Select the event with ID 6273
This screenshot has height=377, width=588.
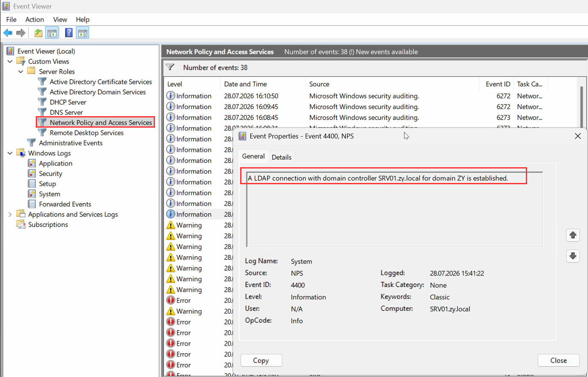coord(371,117)
